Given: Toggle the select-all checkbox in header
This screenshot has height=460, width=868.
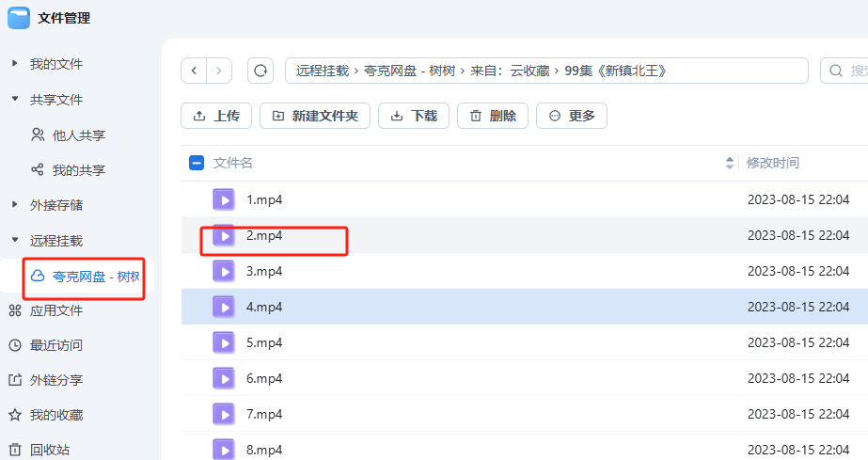Looking at the screenshot, I should point(197,163).
